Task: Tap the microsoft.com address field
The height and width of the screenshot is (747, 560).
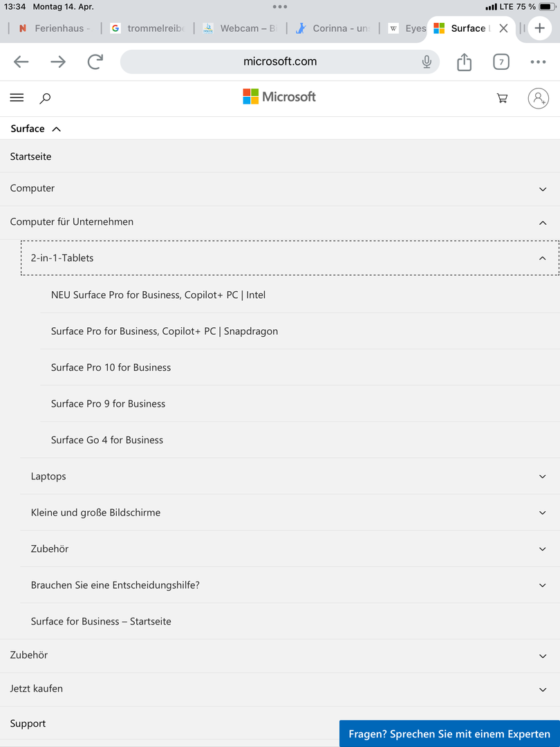Action: click(280, 62)
